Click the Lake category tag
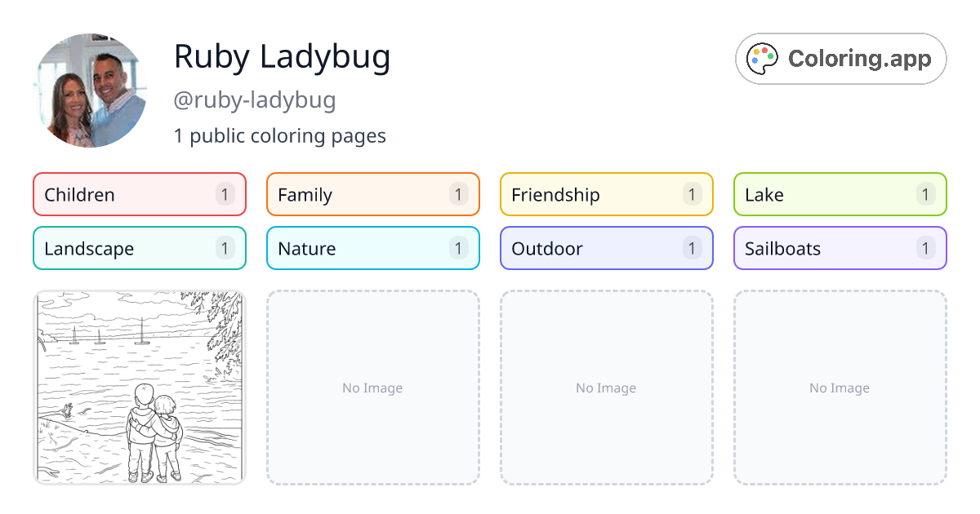 [x=840, y=194]
